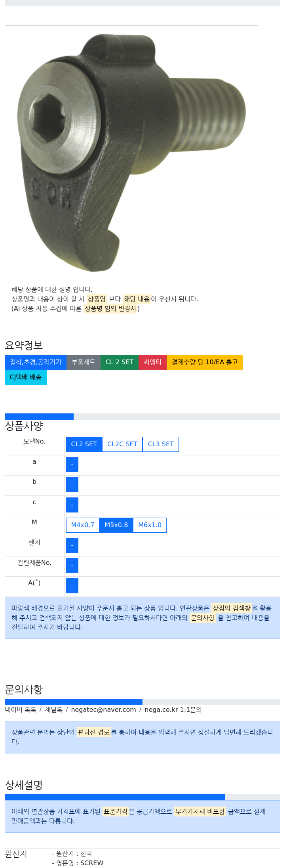Image resolution: width=285 pixels, height=868 pixels.
Task: Open the clamp screw product image
Action: pos(131,153)
